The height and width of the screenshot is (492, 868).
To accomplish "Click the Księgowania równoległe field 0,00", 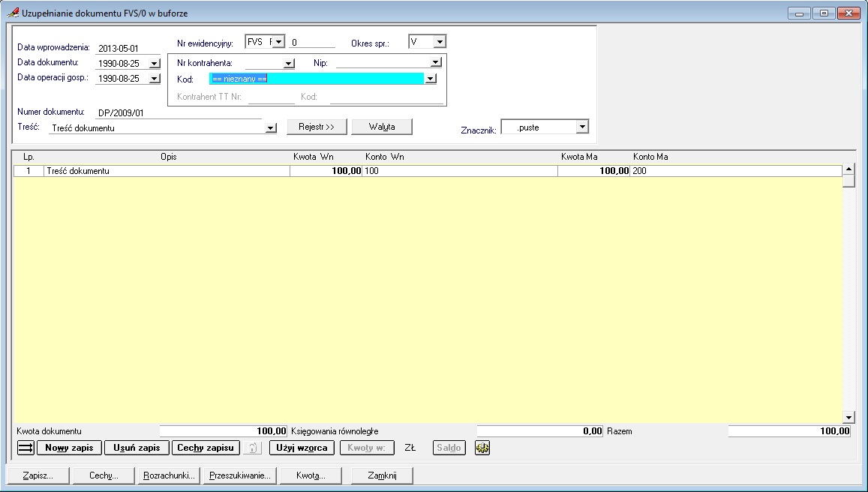I will pyautogui.click(x=539, y=431).
